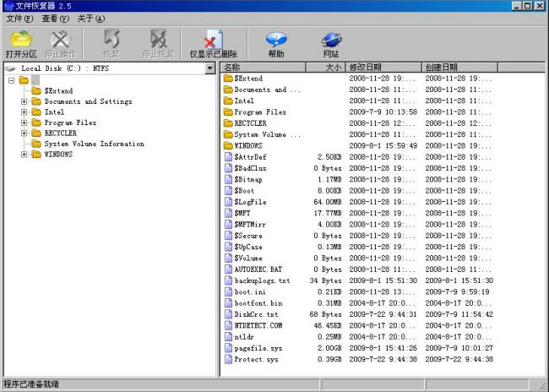Open the 查看(V) menu
The width and height of the screenshot is (549, 392).
click(x=56, y=18)
